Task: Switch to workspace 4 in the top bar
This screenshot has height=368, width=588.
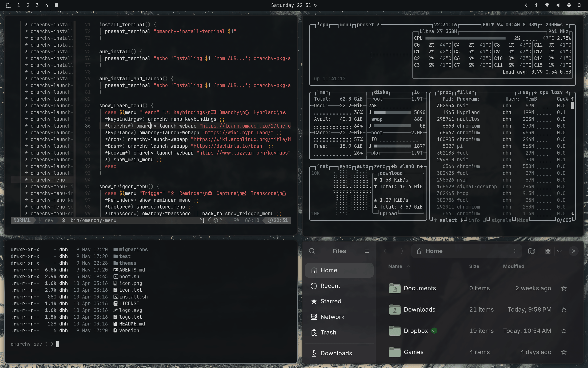Action: (x=47, y=5)
